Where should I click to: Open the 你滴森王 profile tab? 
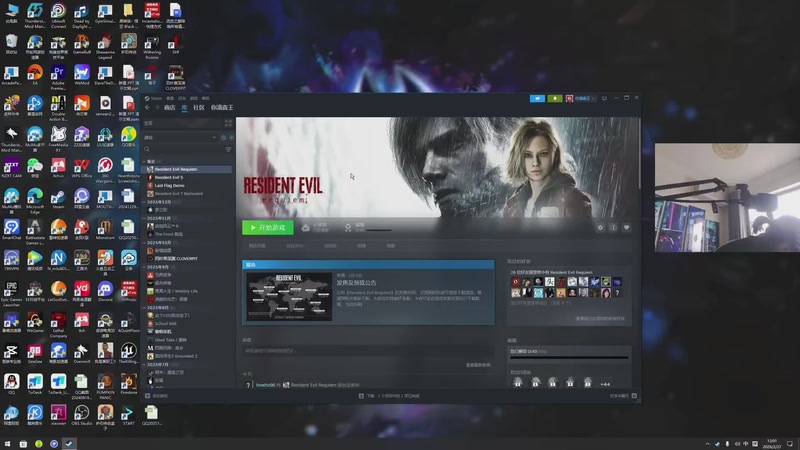coord(222,108)
